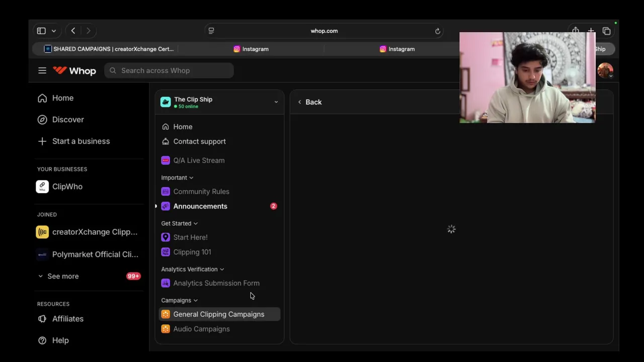Click the 99+ notifications badge

(x=133, y=276)
